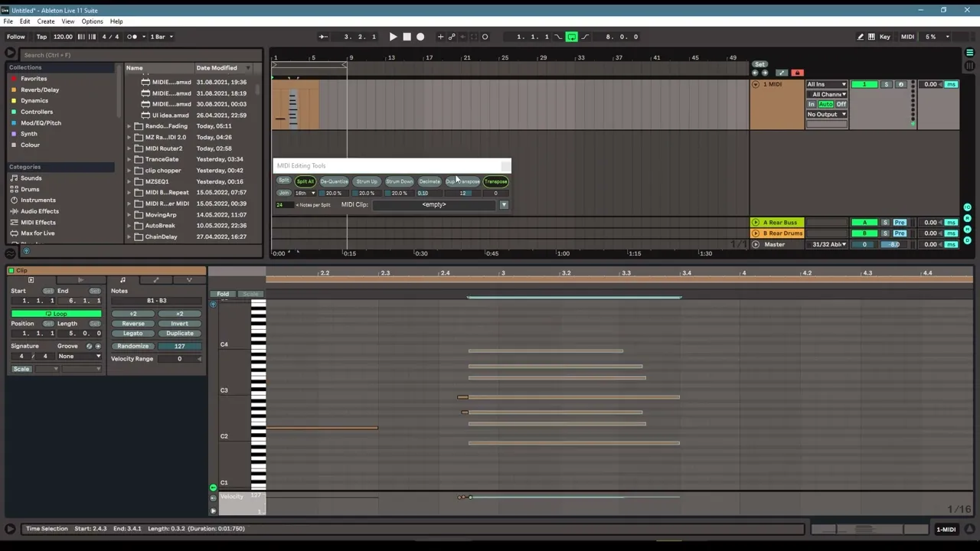Open the Max for Live category

tap(38, 233)
